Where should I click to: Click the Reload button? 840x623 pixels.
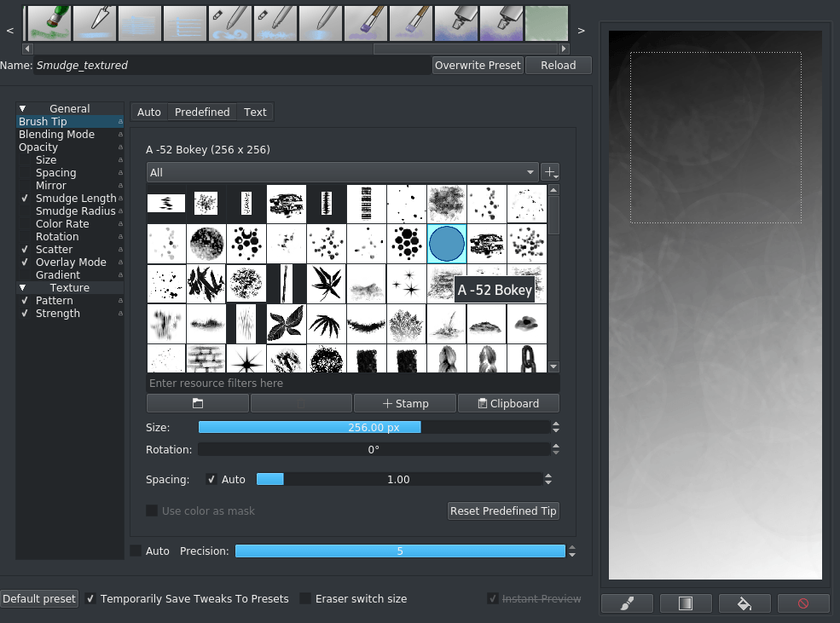point(559,65)
